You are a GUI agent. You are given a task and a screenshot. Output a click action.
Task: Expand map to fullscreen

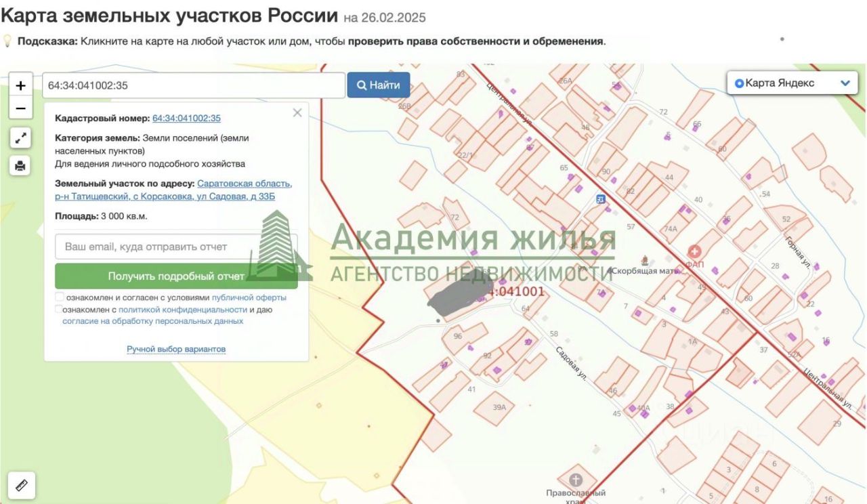tap(20, 138)
